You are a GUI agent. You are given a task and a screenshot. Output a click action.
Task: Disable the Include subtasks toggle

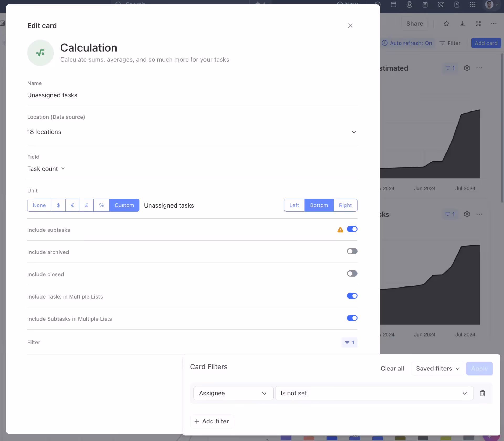click(x=352, y=229)
